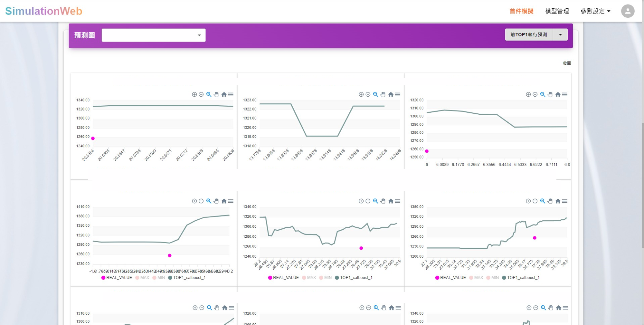Reset zoom home icon on the 26.2 axis chart
Viewport: 644px width, 325px height.
[391, 201]
